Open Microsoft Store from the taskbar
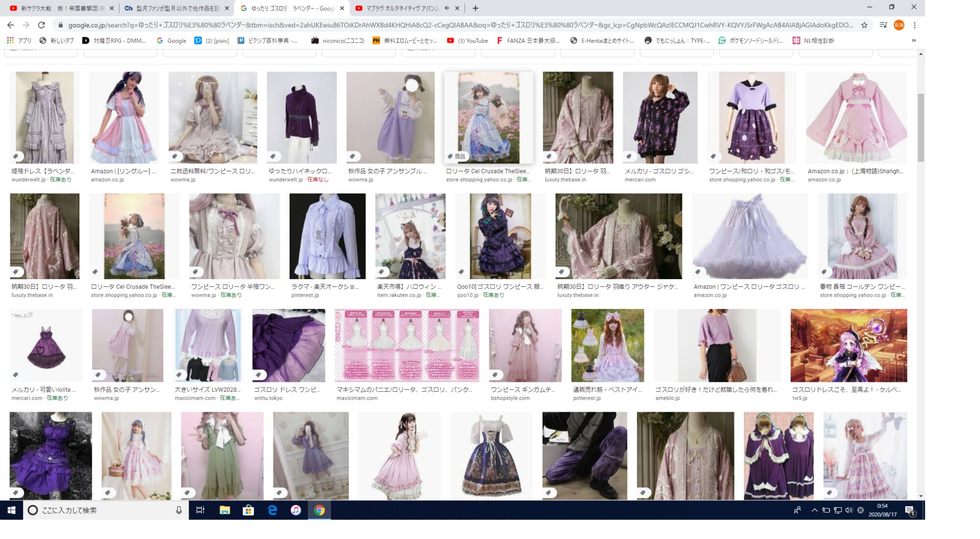This screenshot has height=539, width=980. coord(248,510)
